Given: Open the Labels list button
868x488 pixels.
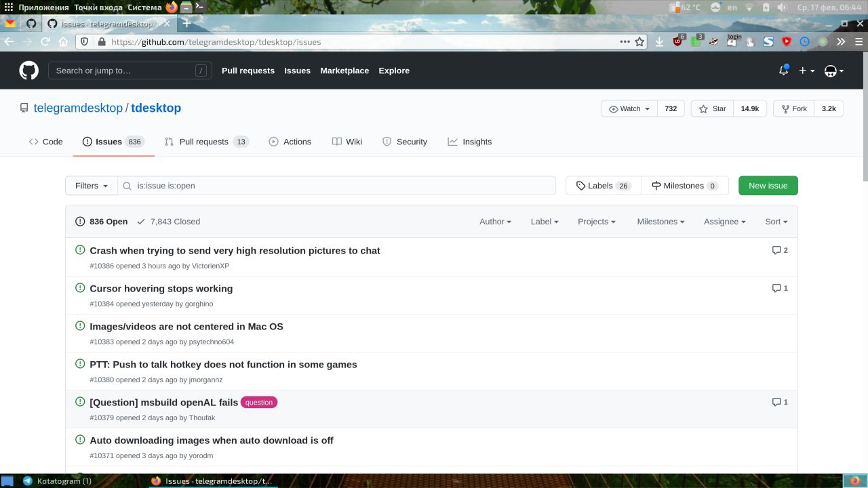Looking at the screenshot, I should click(604, 186).
